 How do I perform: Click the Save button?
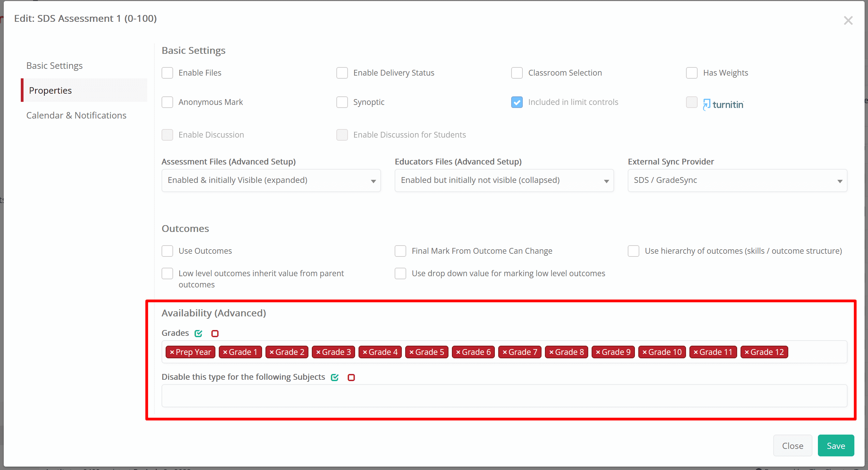[x=836, y=446]
